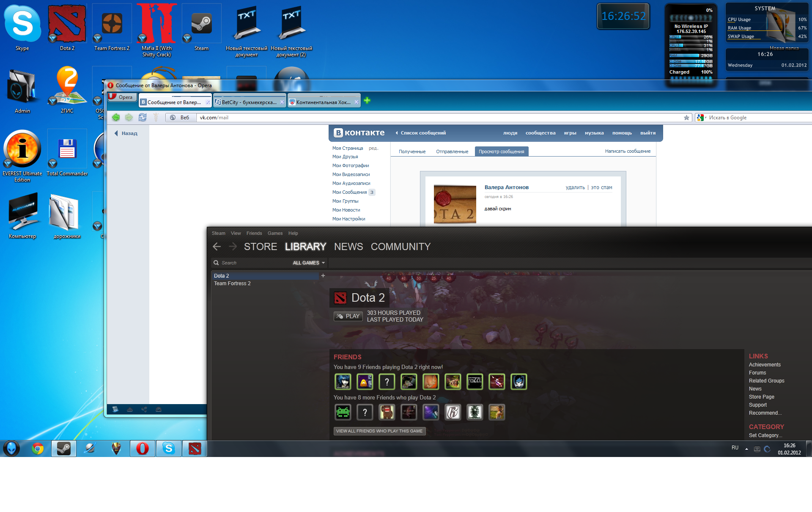Switch to COMMUNITY section in Steam
This screenshot has height=512, width=812.
coord(401,247)
